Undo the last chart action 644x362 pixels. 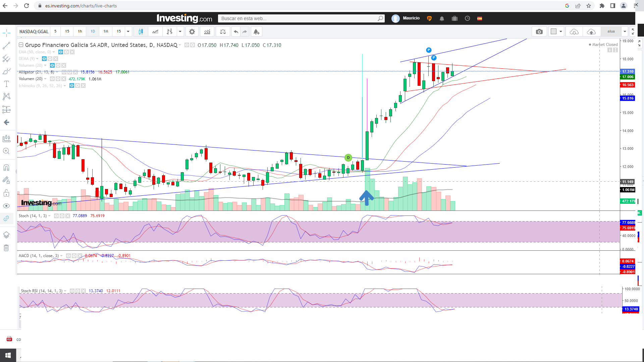(236, 32)
